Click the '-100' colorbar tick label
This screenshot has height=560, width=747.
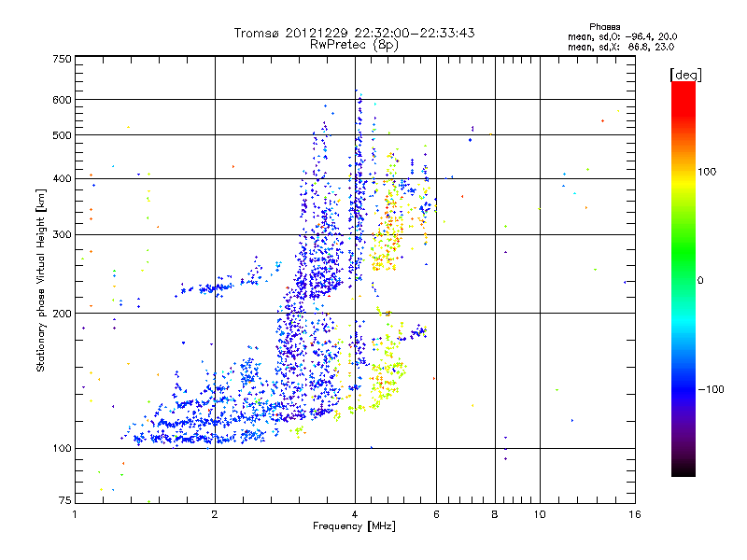click(x=711, y=389)
